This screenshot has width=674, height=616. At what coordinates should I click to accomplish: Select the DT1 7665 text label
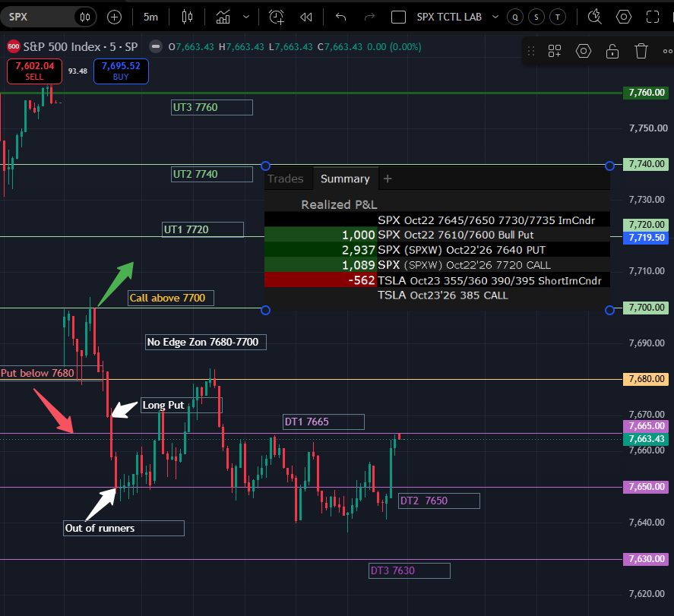coord(324,422)
